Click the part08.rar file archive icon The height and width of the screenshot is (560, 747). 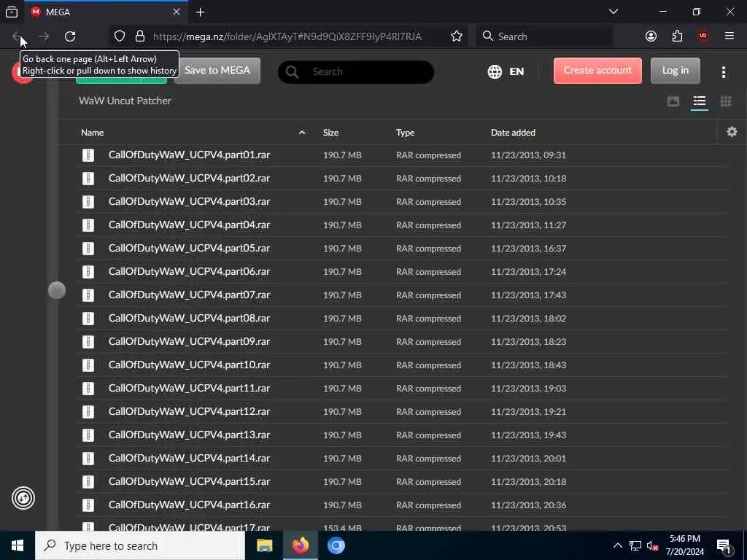pyautogui.click(x=88, y=318)
